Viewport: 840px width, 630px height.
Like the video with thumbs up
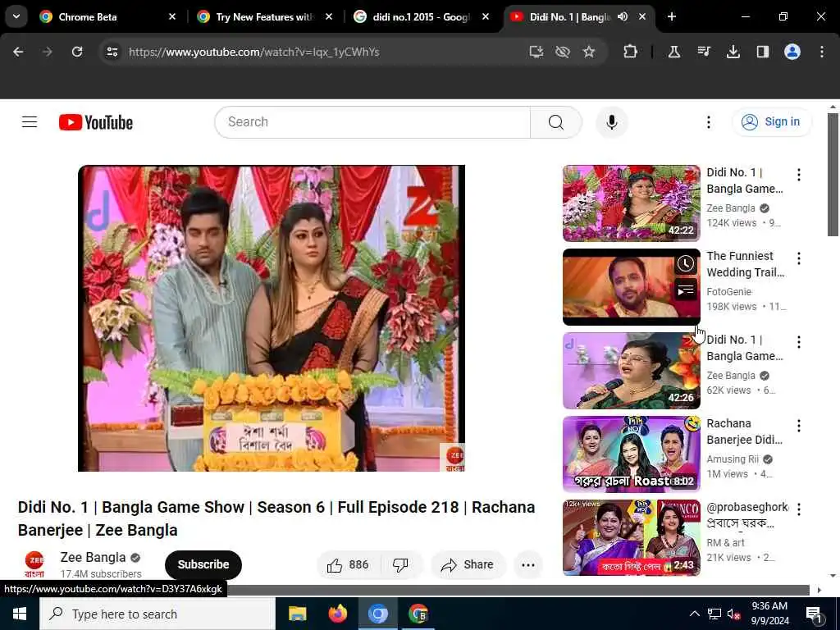coord(348,564)
